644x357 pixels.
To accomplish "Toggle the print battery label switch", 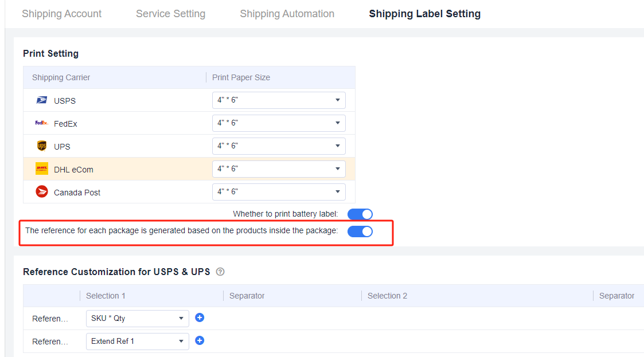I will point(360,214).
